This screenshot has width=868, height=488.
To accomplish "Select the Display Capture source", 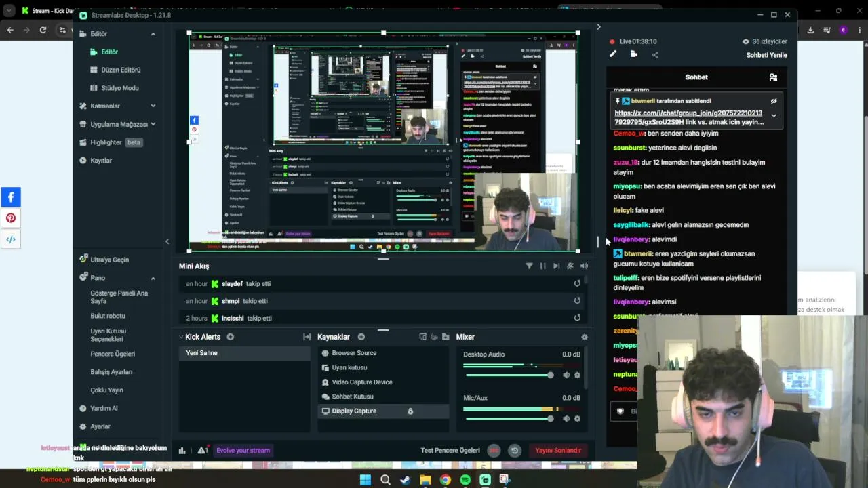I will pos(383,411).
